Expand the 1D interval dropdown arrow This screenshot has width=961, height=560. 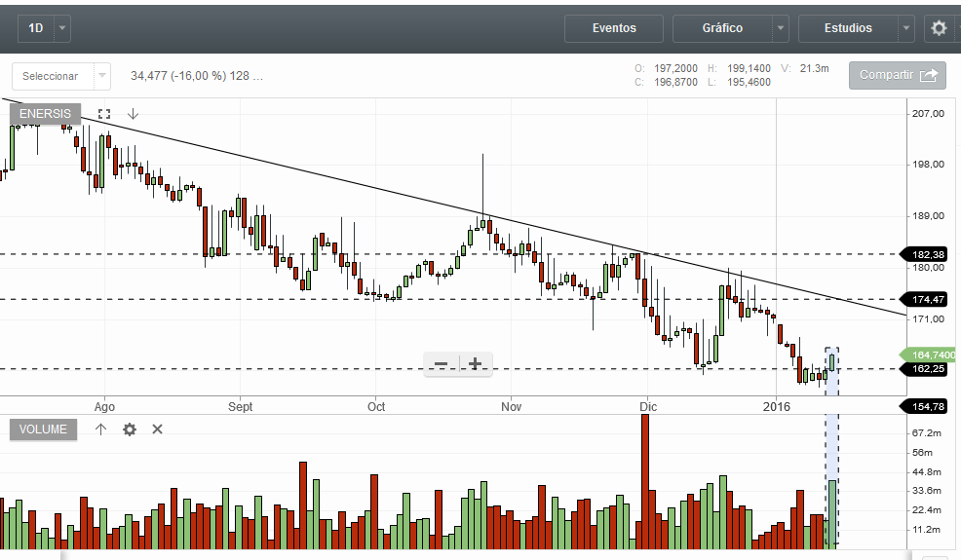[x=62, y=28]
